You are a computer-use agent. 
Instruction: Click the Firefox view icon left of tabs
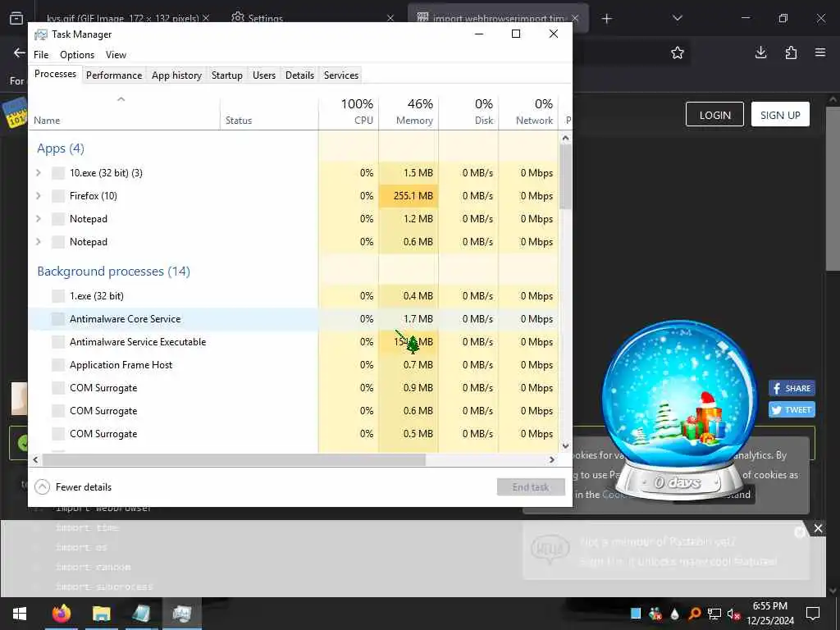click(x=16, y=18)
